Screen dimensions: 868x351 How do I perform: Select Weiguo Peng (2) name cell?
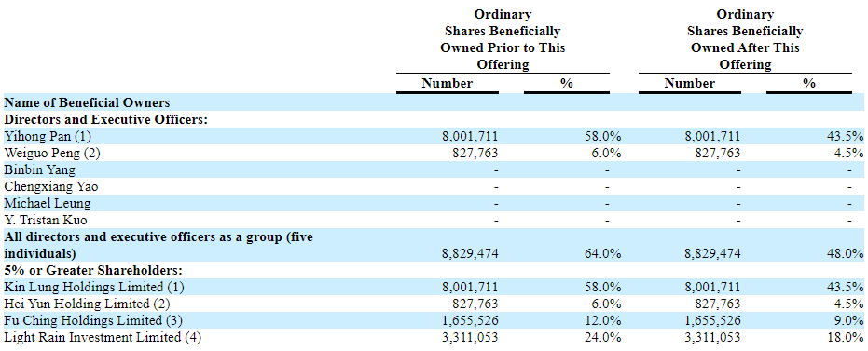click(52, 153)
